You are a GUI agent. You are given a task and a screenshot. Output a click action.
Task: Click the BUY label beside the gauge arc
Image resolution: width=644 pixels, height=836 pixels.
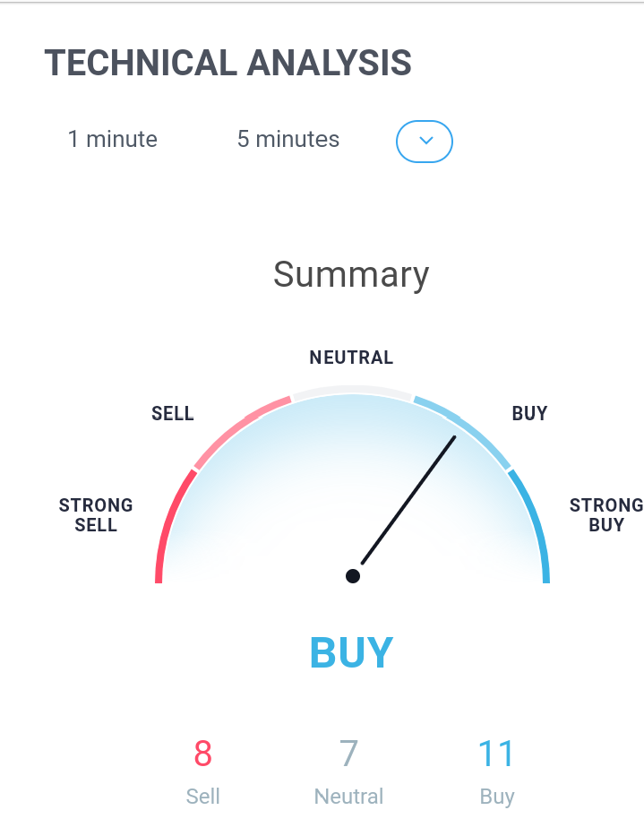pos(530,413)
